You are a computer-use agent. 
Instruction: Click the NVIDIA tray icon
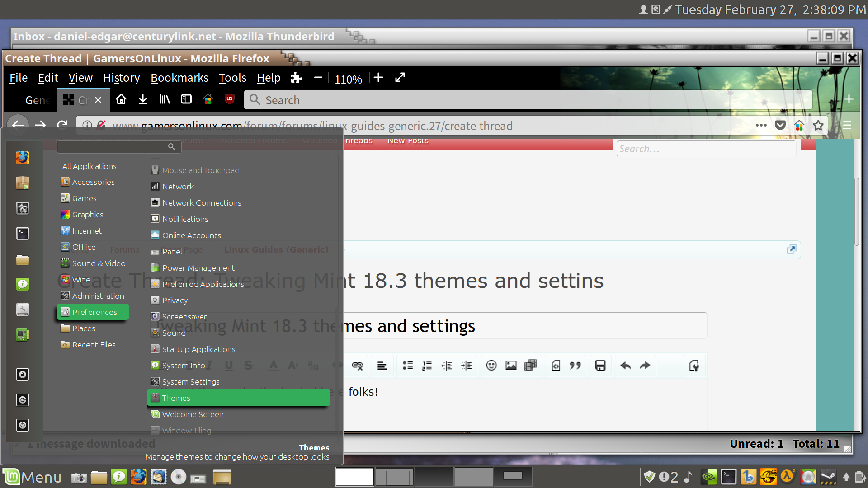[x=709, y=477]
